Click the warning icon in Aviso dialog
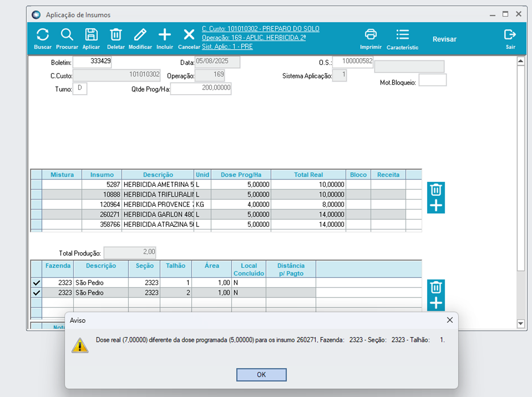532x397 pixels. click(x=80, y=345)
